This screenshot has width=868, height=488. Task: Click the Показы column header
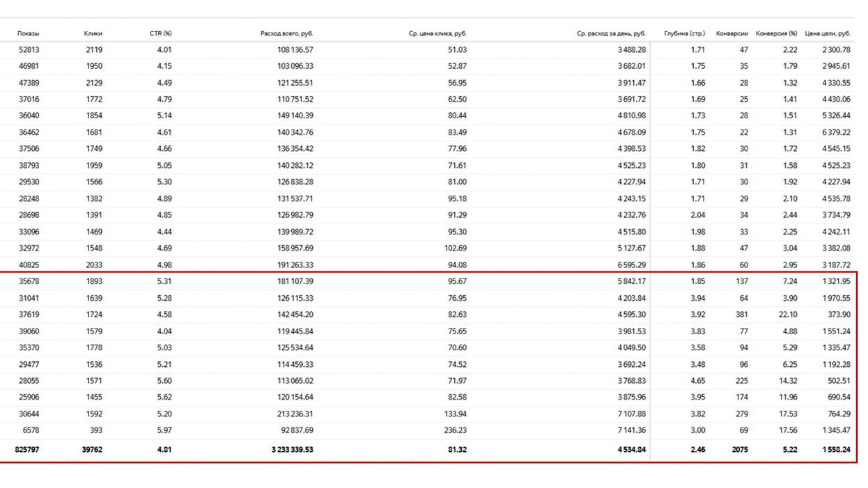29,33
